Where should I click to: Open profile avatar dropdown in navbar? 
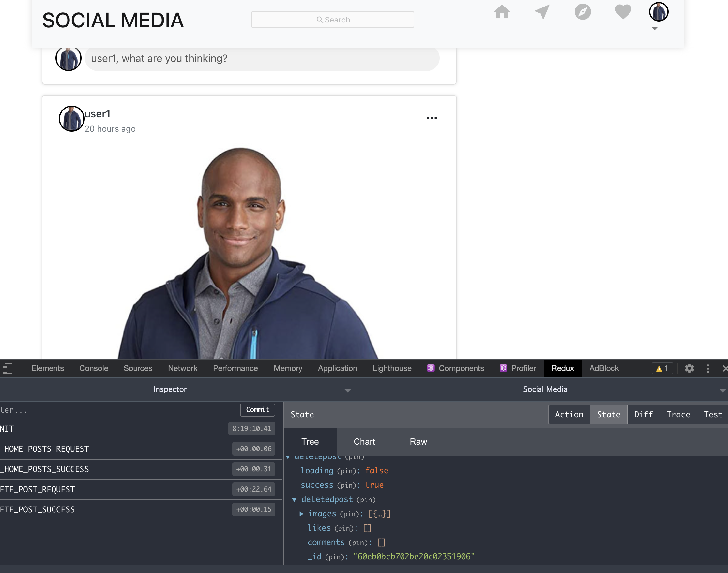click(659, 13)
